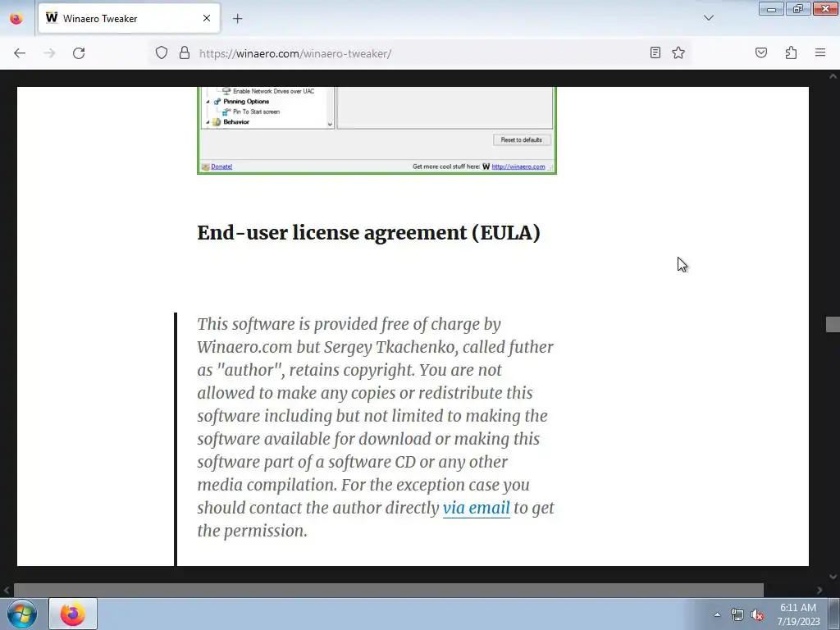Screen dimensions: 840x630
Task: Show site security padlock info
Action: click(185, 53)
